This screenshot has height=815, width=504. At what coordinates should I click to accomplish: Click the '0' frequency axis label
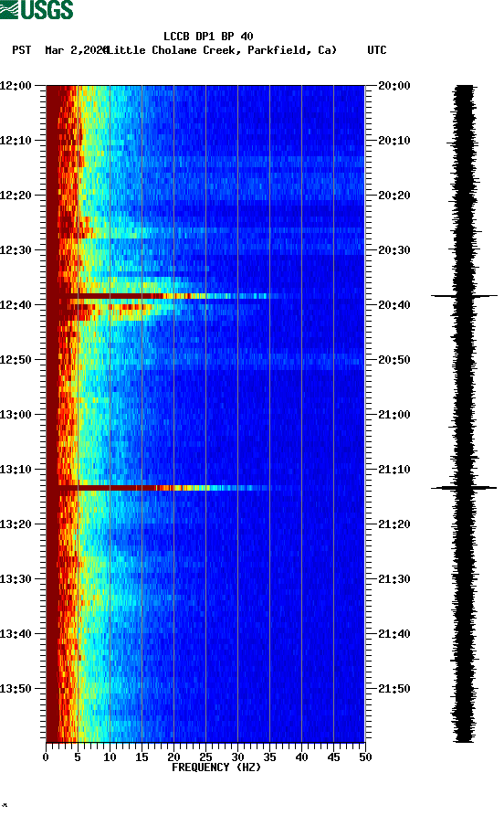pos(46,757)
